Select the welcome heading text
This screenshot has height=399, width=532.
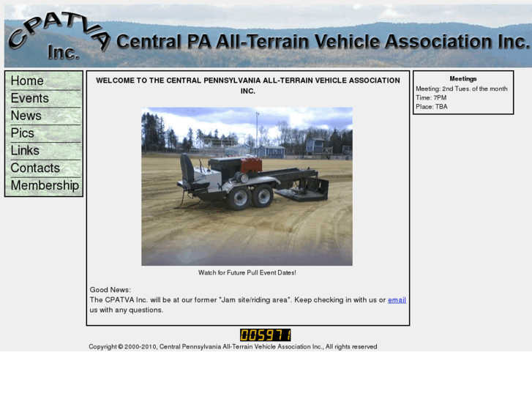pos(248,86)
